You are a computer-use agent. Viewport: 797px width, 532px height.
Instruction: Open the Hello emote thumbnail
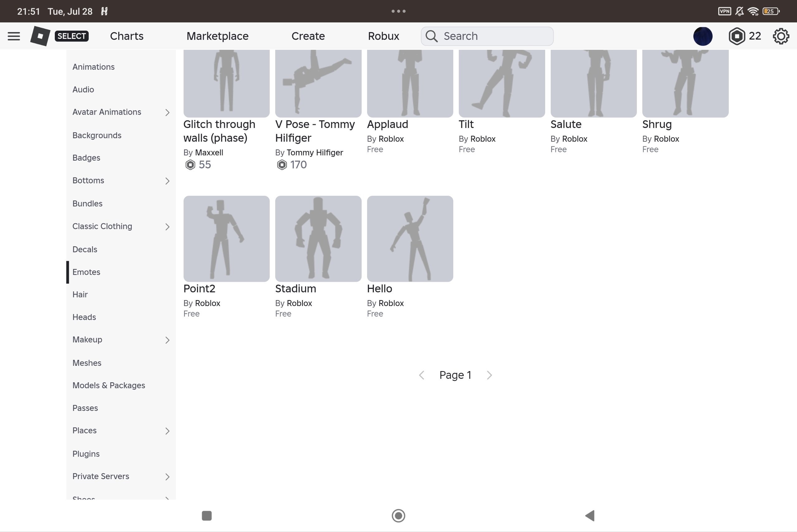point(410,238)
